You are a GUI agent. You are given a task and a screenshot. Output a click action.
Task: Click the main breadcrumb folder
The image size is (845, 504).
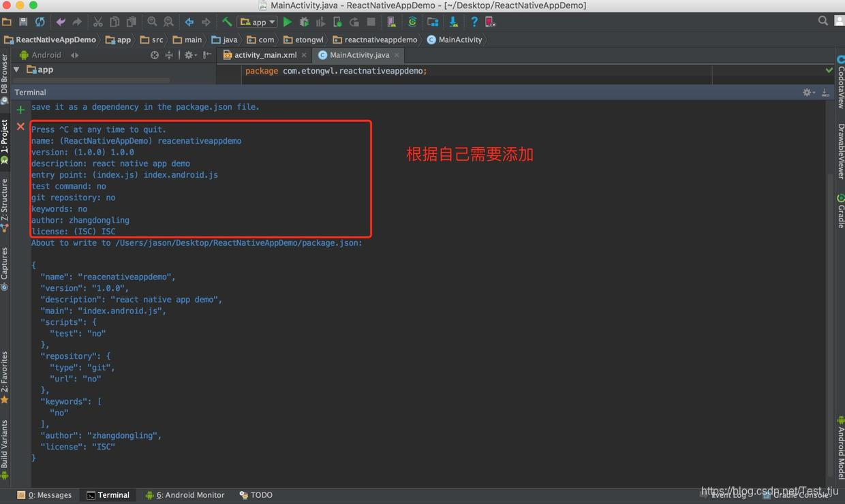click(187, 40)
